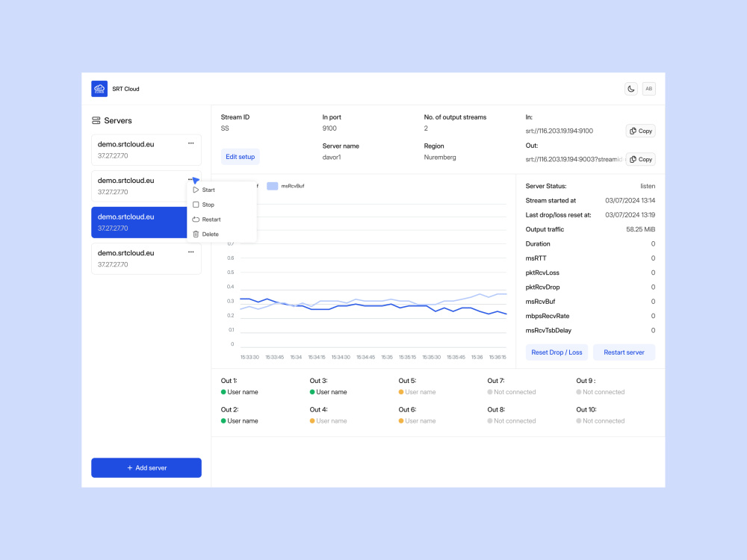This screenshot has height=560, width=747.
Task: Click the No. of output streams value 2
Action: tap(426, 128)
